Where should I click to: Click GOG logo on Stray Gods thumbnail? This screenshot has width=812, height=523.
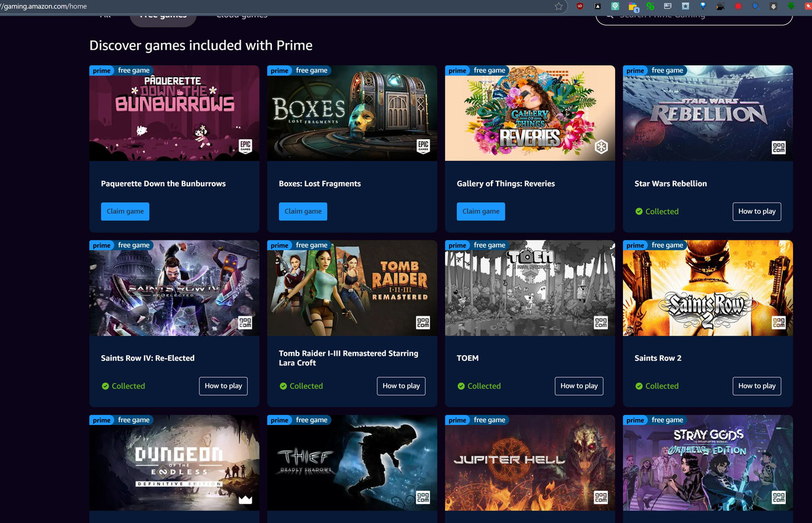(779, 498)
